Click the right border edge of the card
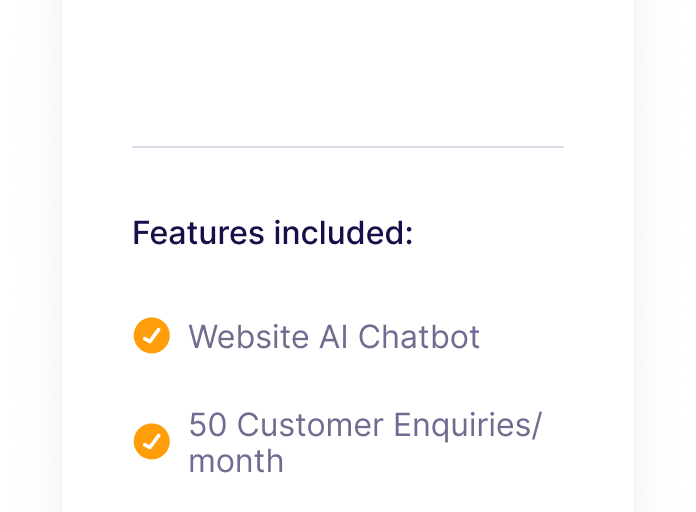Viewport: 696px width, 512px height. pos(634,256)
